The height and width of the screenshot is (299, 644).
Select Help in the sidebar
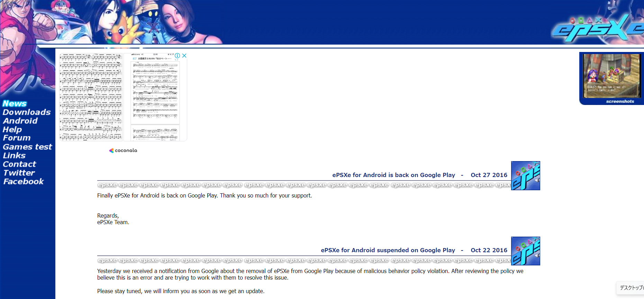click(12, 130)
